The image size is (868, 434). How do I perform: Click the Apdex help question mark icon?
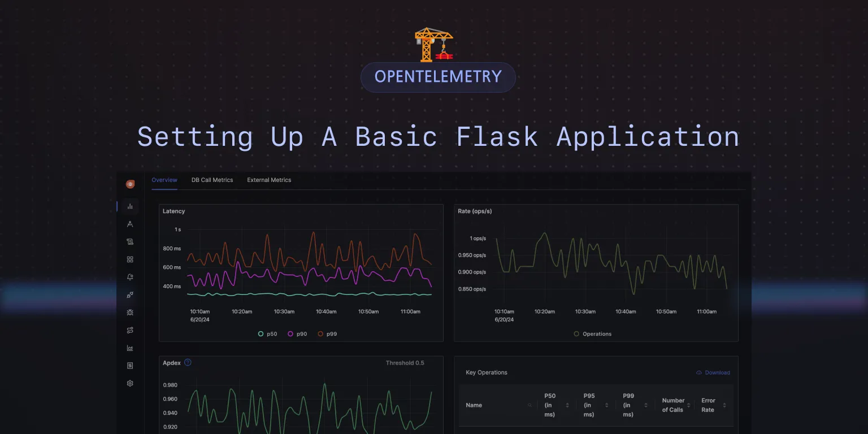(x=188, y=363)
